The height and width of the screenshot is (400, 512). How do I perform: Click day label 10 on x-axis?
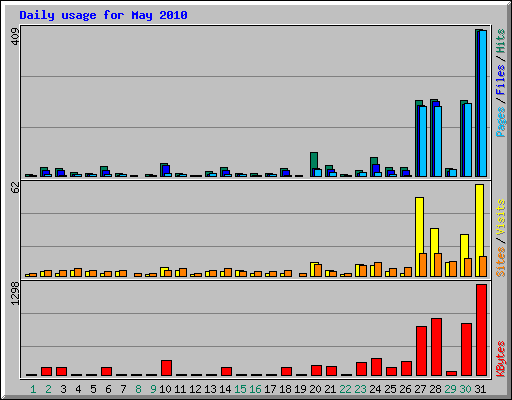coord(165,389)
